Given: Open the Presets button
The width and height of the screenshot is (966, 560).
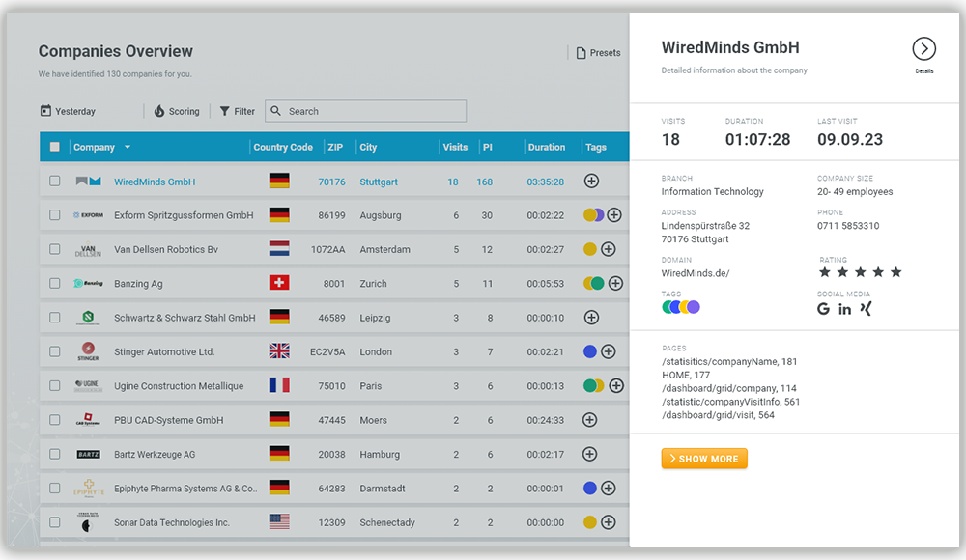Looking at the screenshot, I should (x=598, y=53).
